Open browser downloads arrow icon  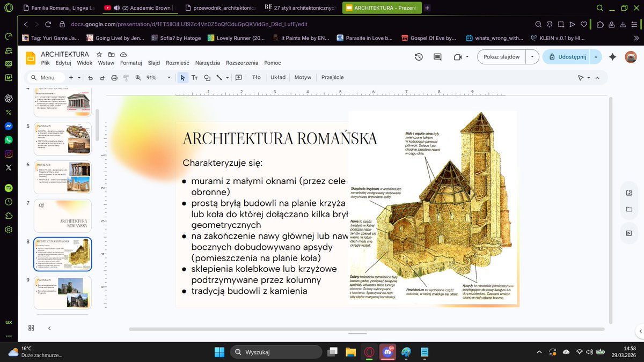[623, 24]
